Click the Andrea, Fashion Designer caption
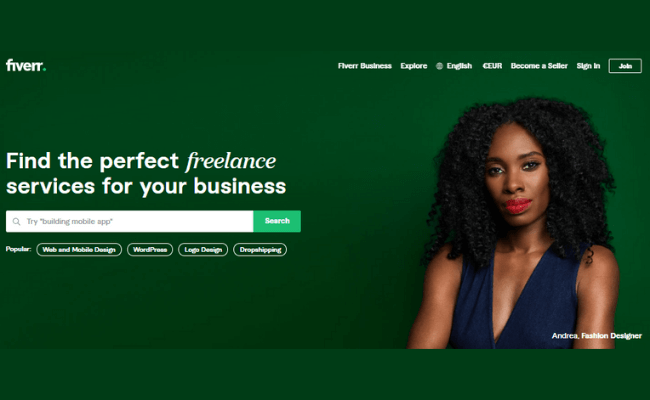The image size is (650, 400). pyautogui.click(x=597, y=336)
